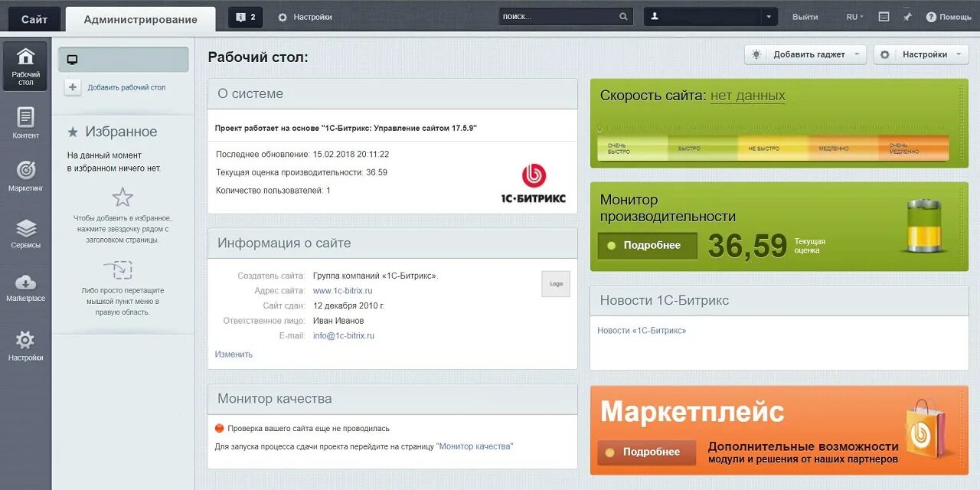Open the Контент sidebar section
980x490 pixels.
pos(25,122)
